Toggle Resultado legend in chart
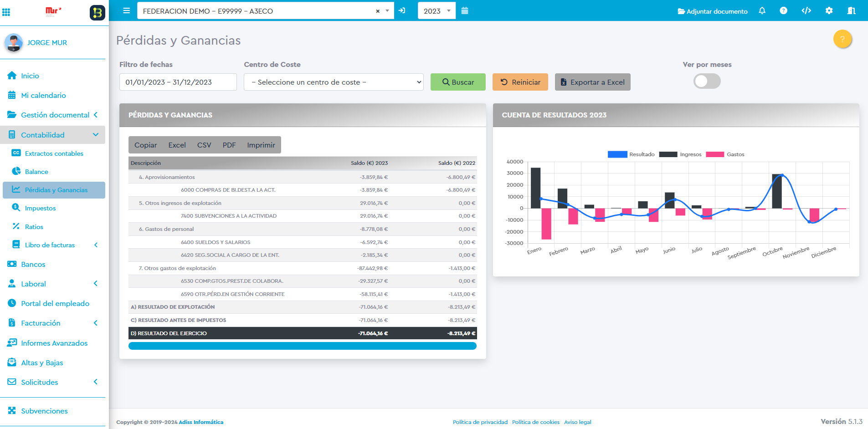This screenshot has height=429, width=868. (x=631, y=154)
